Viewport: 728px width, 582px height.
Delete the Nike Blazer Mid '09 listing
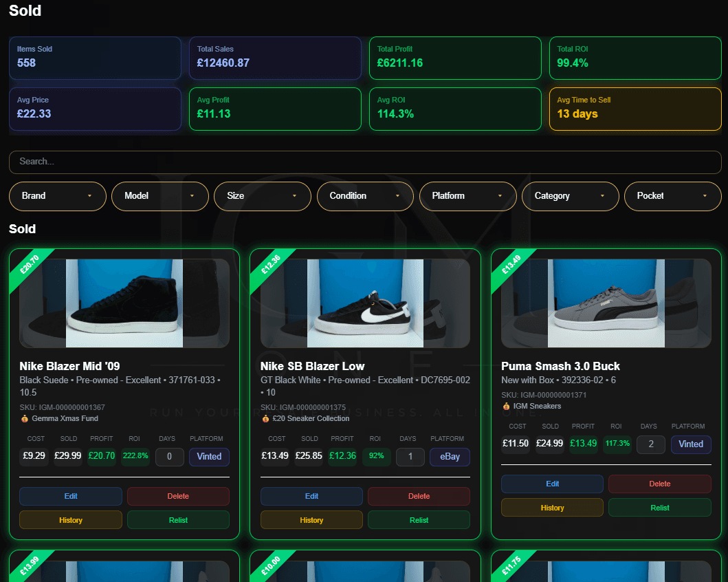[178, 496]
